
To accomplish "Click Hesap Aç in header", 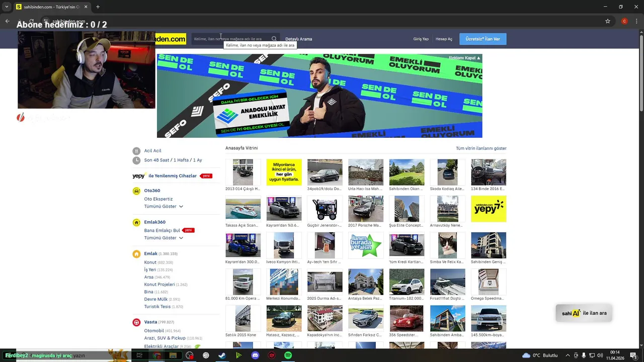I will pyautogui.click(x=444, y=39).
